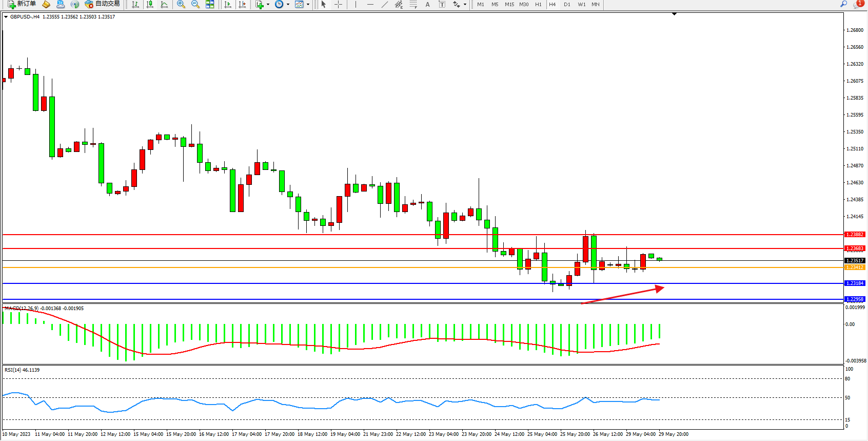
Task: Expand the periodicity clock dropdown arrow
Action: tap(288, 4)
